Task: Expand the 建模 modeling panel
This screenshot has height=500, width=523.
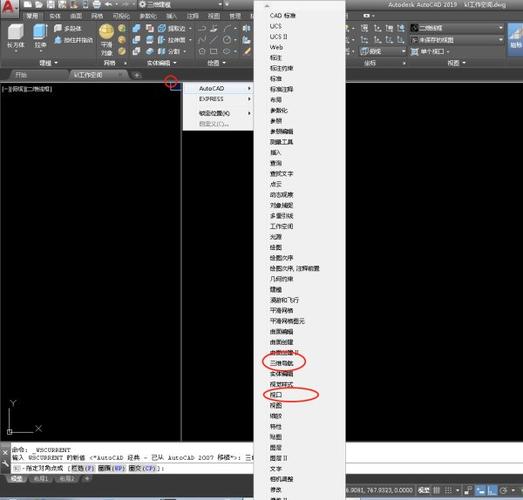Action: (x=48, y=63)
